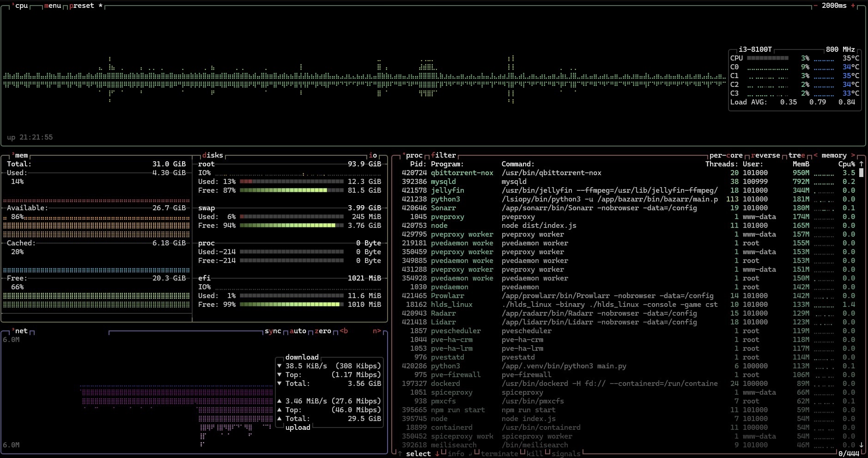Click the root disk Used 13% bar
Screen dimensions: 868x458
click(291, 182)
